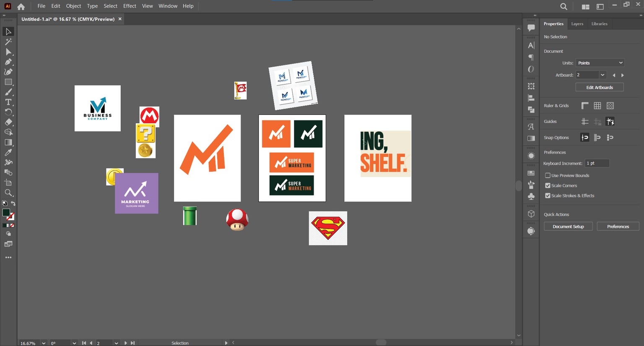Screen dimensions: 644x346
Task: Click the Keyboard Increment input field
Action: pos(597,163)
